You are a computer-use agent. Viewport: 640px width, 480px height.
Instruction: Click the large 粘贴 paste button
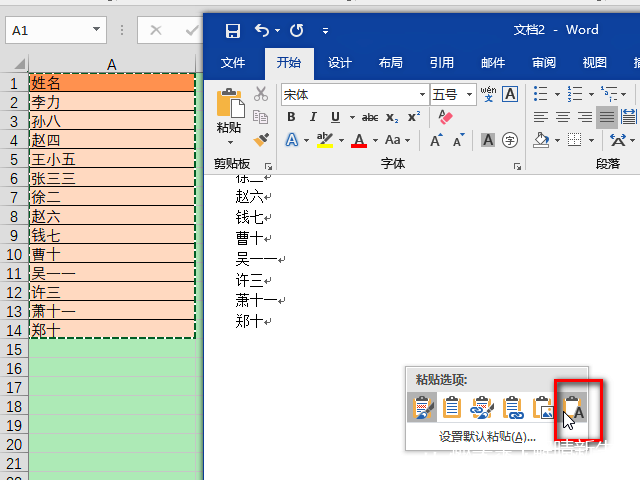(230, 110)
